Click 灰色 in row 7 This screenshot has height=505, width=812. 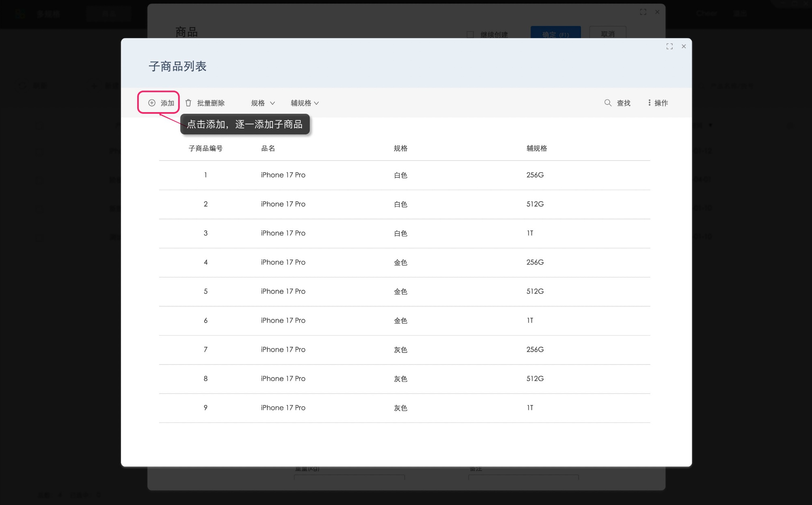[x=401, y=350]
